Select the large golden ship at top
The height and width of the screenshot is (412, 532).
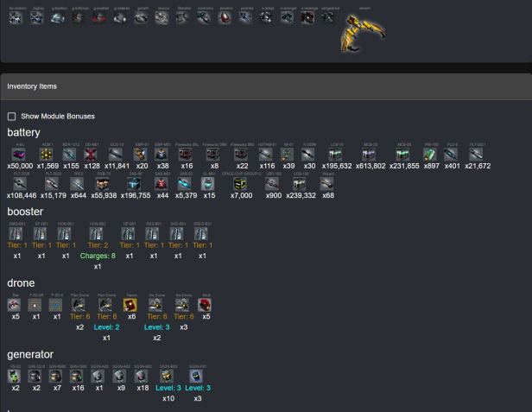point(355,31)
